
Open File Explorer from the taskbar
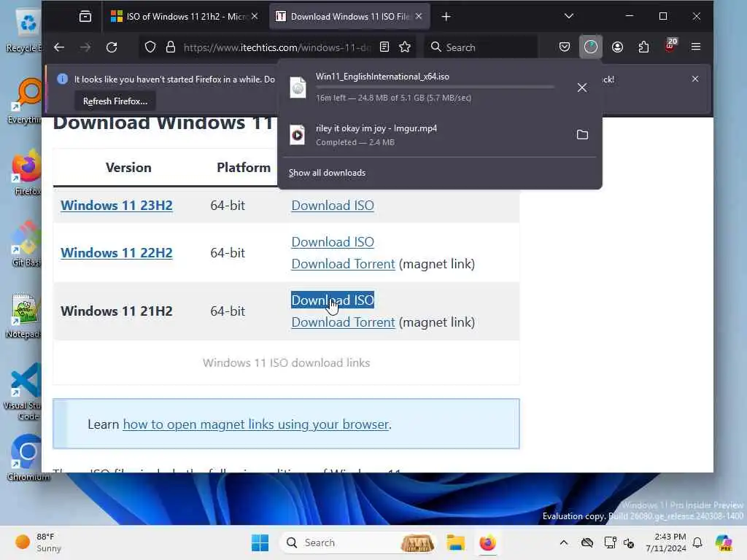coord(455,542)
